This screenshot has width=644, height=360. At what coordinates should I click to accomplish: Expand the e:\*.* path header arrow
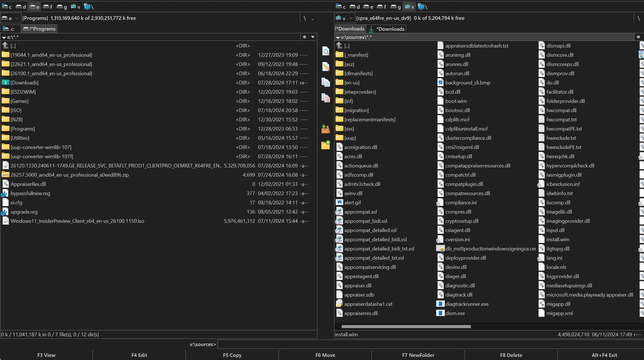click(4, 37)
